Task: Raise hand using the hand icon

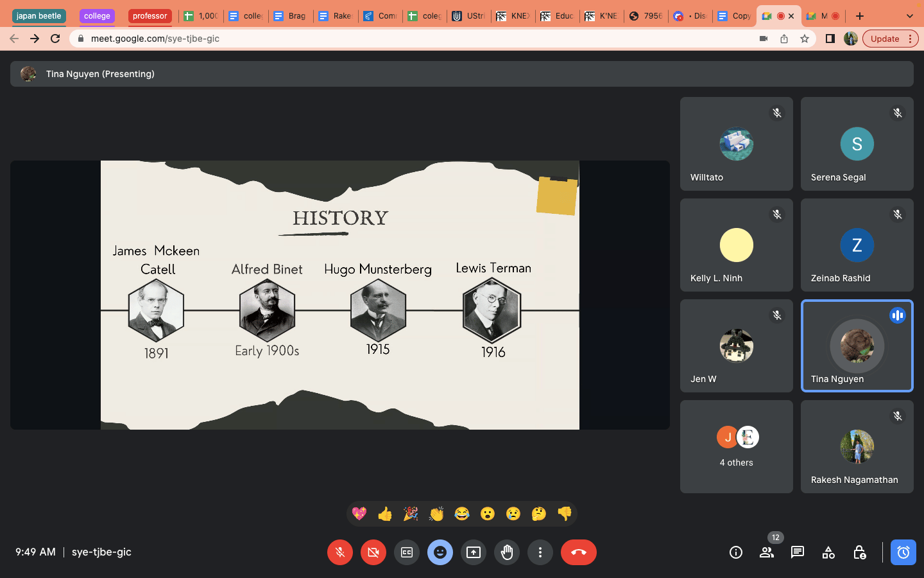Action: tap(507, 552)
